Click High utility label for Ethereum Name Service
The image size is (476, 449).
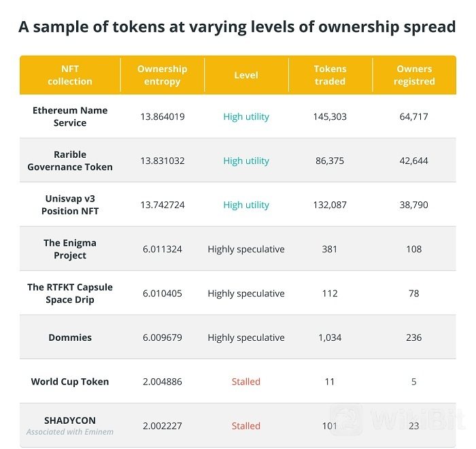(246, 116)
